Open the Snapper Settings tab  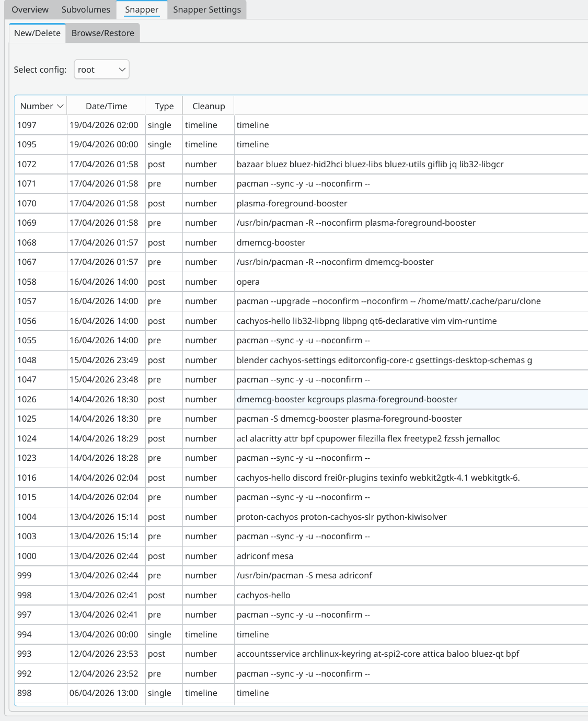(207, 9)
